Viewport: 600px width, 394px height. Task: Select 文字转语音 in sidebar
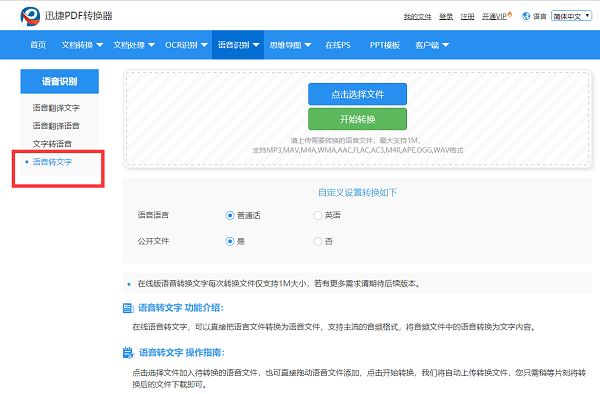(52, 144)
